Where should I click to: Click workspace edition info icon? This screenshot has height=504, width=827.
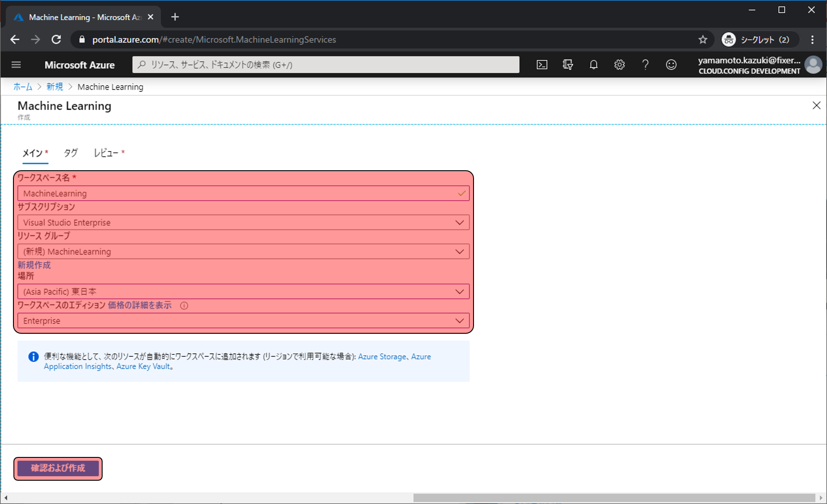tap(184, 306)
